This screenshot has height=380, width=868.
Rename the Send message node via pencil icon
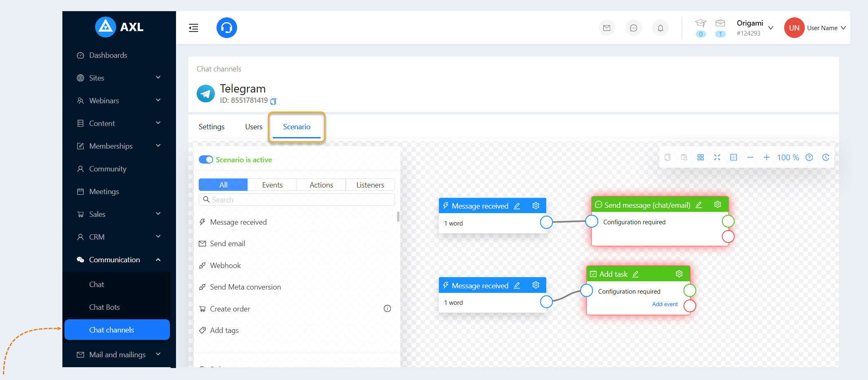coord(699,205)
